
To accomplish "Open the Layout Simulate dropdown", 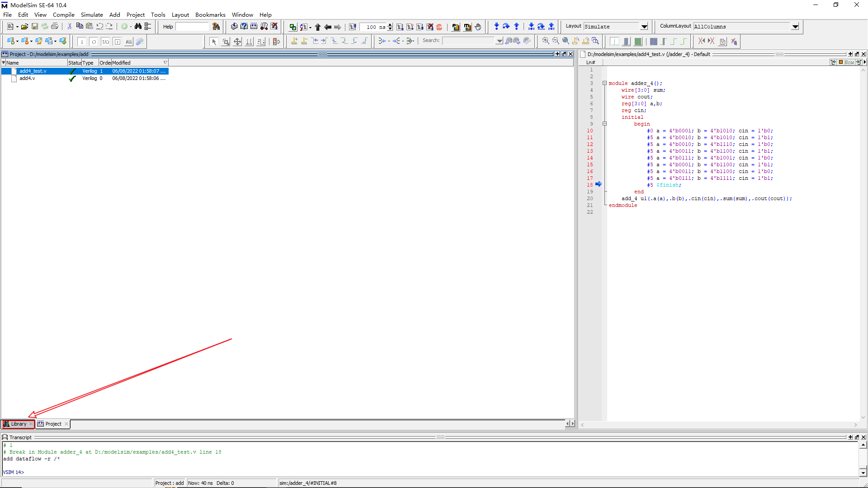I will 644,27.
